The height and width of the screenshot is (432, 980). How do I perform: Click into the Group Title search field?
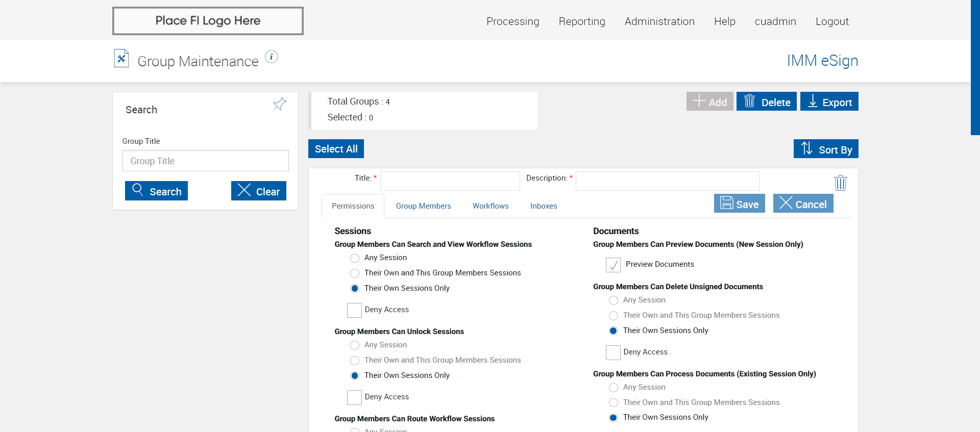205,161
